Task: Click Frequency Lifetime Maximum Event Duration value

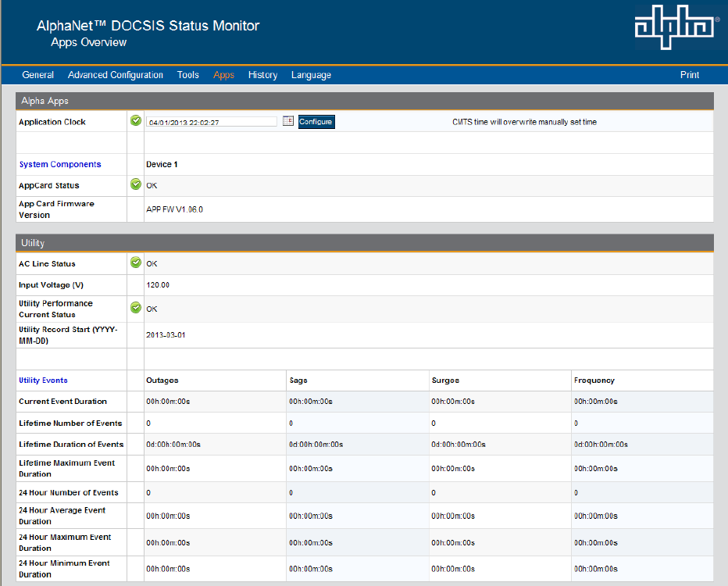Action: pos(596,469)
